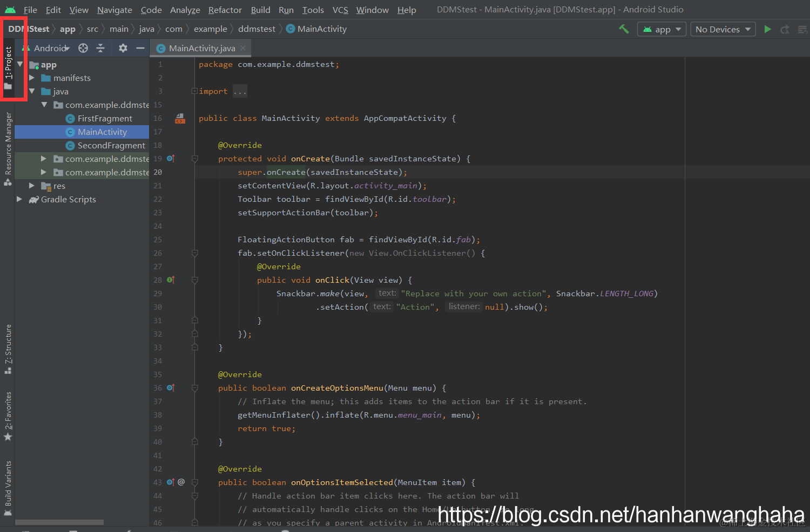This screenshot has width=810, height=532.
Task: Click the Android Studio logo icon
Action: 10,10
